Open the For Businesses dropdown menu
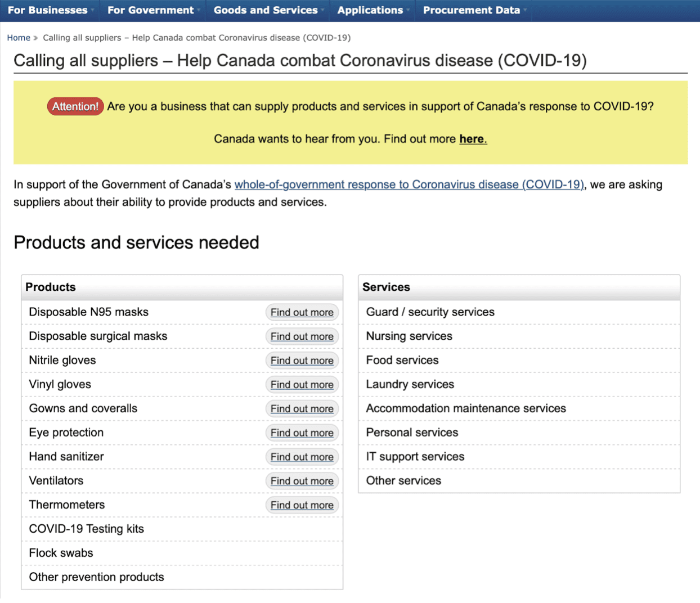This screenshot has width=700, height=603. point(50,10)
